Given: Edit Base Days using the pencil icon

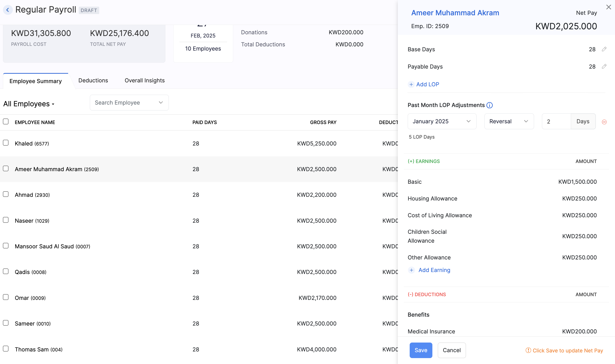Looking at the screenshot, I should coord(604,49).
